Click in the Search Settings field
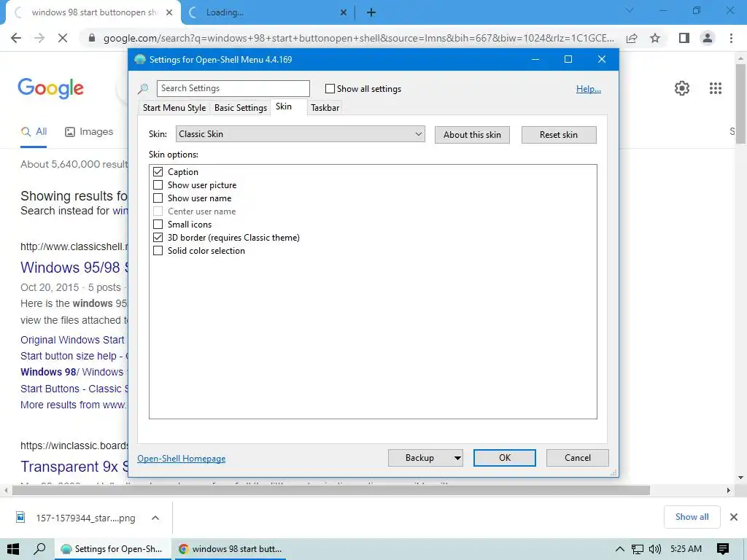Screen dimensions: 747x560 click(233, 88)
